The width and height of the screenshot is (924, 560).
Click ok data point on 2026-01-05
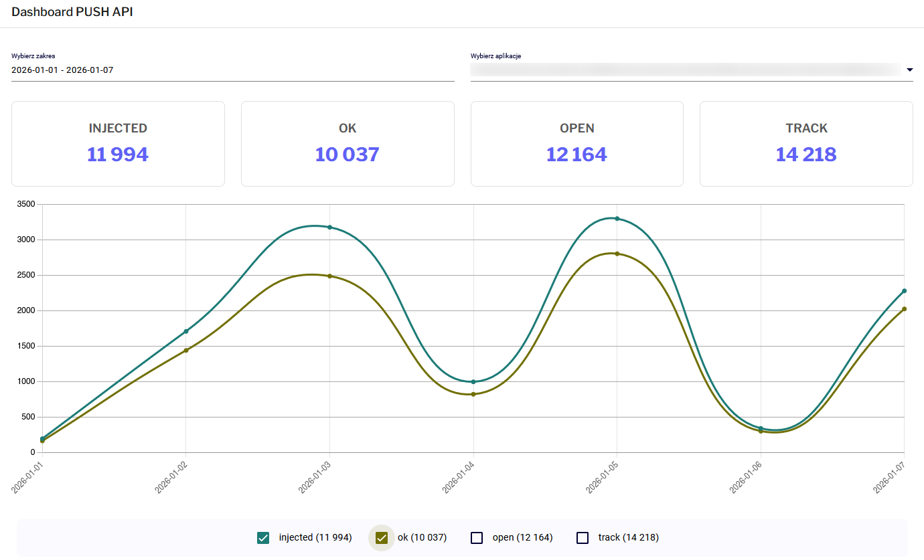pyautogui.click(x=617, y=254)
